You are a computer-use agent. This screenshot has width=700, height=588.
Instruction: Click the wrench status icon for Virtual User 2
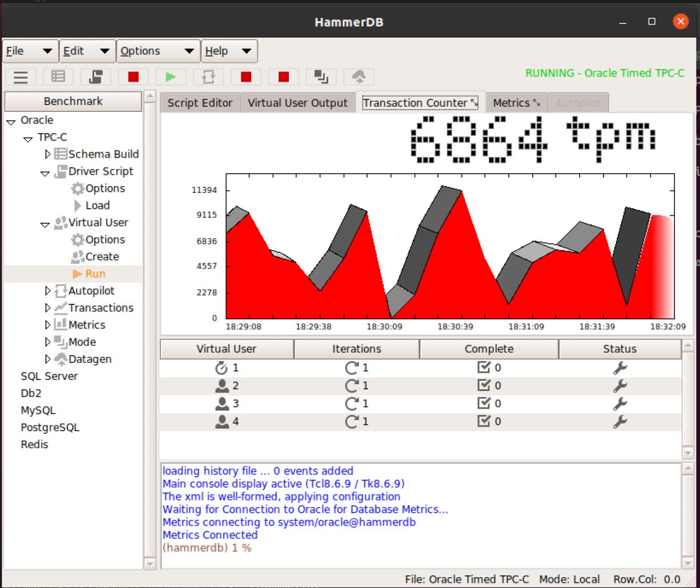point(619,386)
